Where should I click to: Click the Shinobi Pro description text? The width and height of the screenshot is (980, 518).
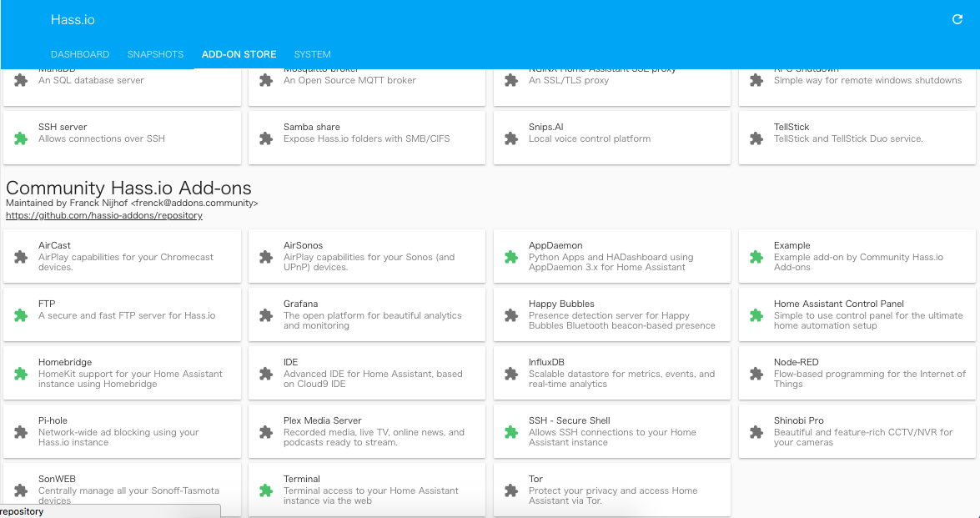click(863, 437)
